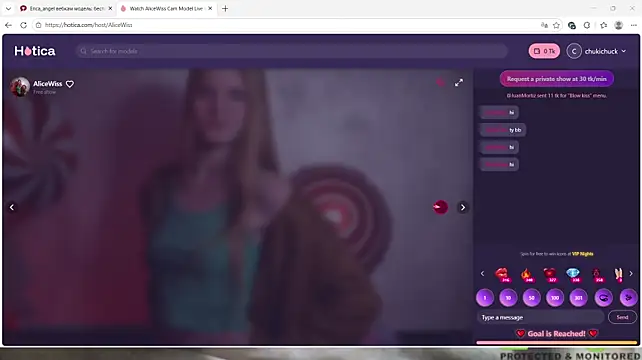
Task: Send the red heart gift
Action: 550,274
